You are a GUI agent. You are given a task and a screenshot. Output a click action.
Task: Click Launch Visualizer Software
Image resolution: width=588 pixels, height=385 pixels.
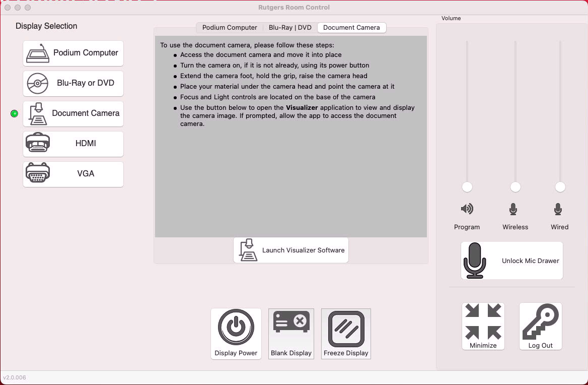[290, 250]
